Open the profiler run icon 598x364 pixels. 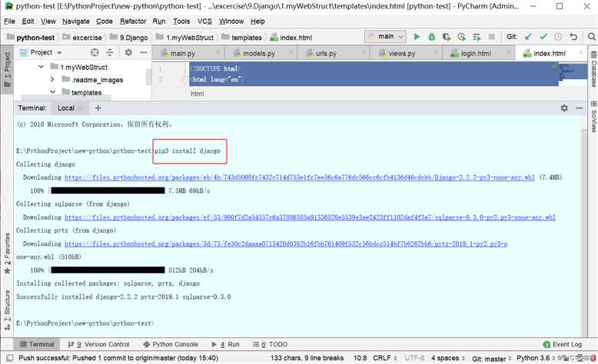[461, 37]
